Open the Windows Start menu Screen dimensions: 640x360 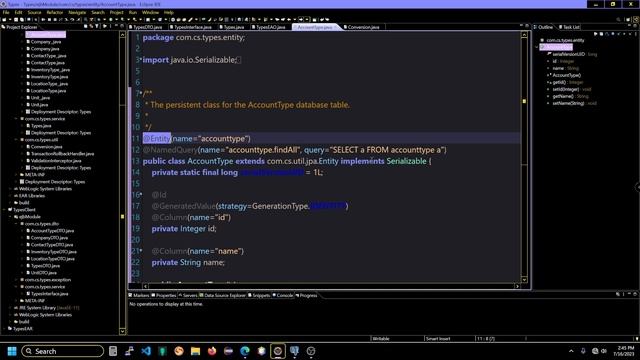[x=12, y=351]
